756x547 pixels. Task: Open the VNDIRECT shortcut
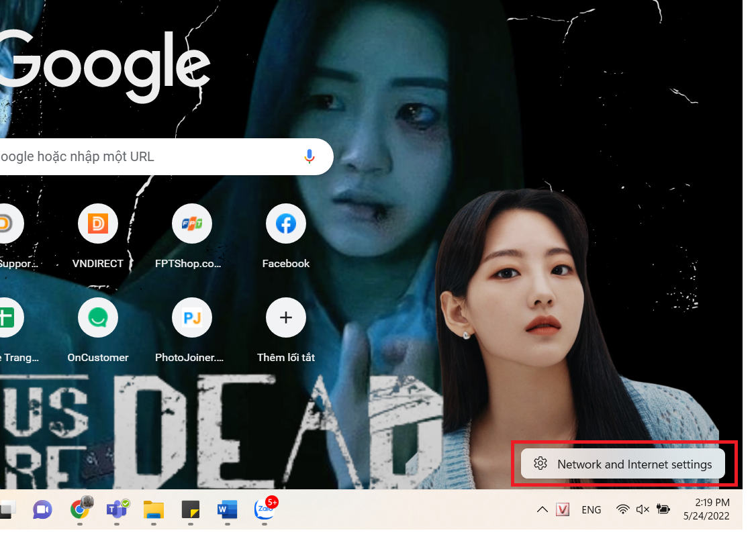[x=98, y=236]
